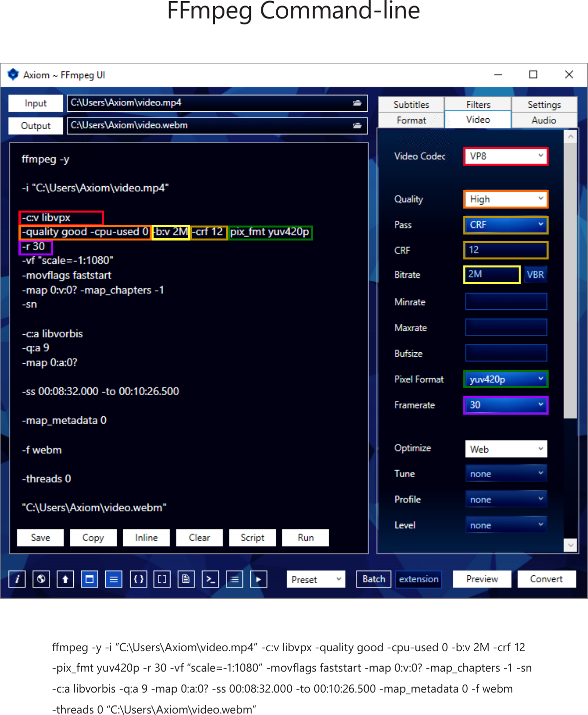Screen dimensions: 588x715
Task: Open the Quality High dropdown
Action: (x=506, y=199)
